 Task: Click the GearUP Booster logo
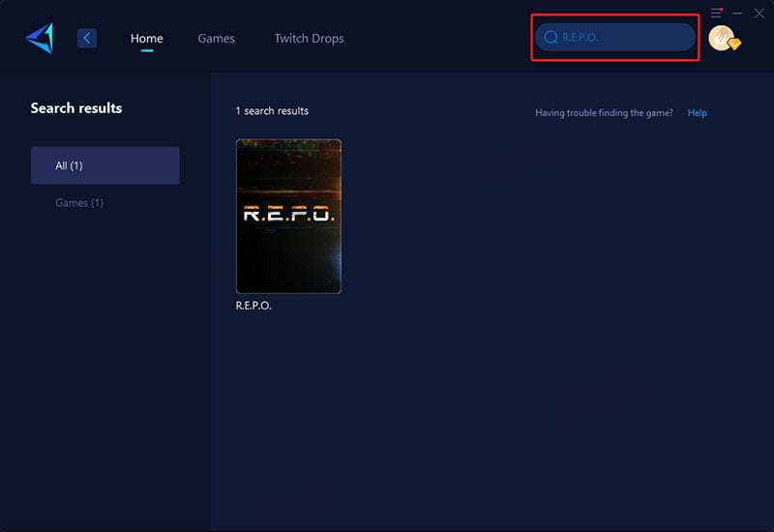pos(40,38)
